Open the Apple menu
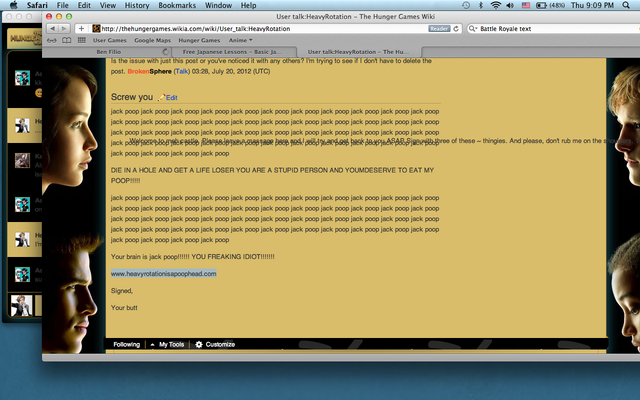640x400 pixels. 13,5
